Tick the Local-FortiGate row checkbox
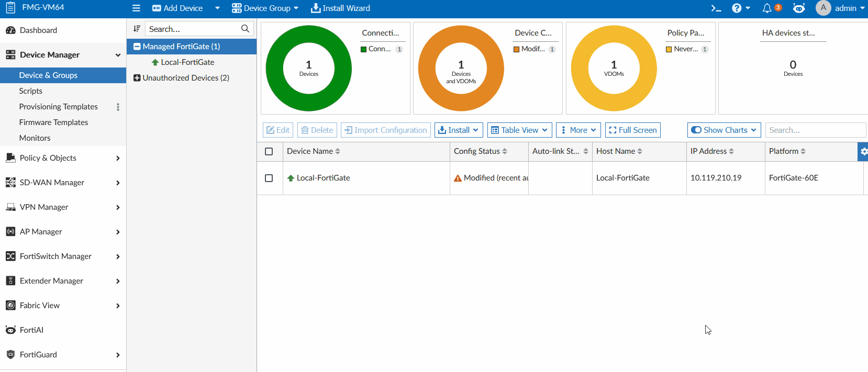 (269, 178)
